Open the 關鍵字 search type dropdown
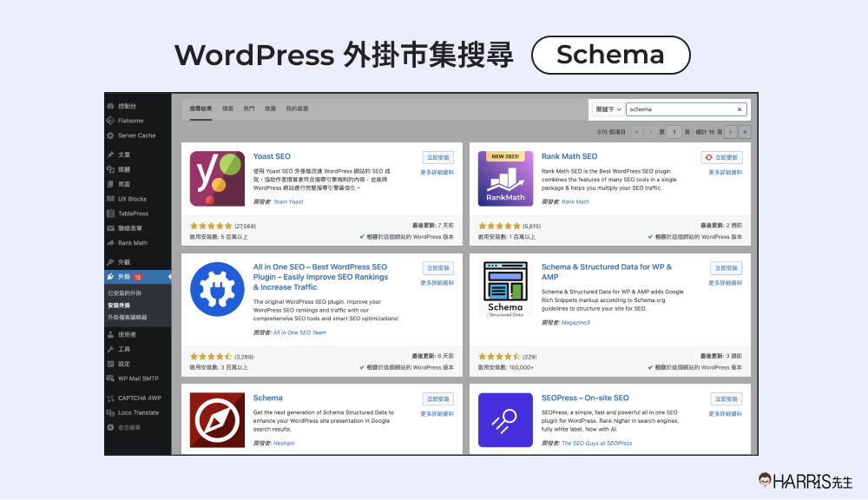868x500 pixels. [608, 109]
